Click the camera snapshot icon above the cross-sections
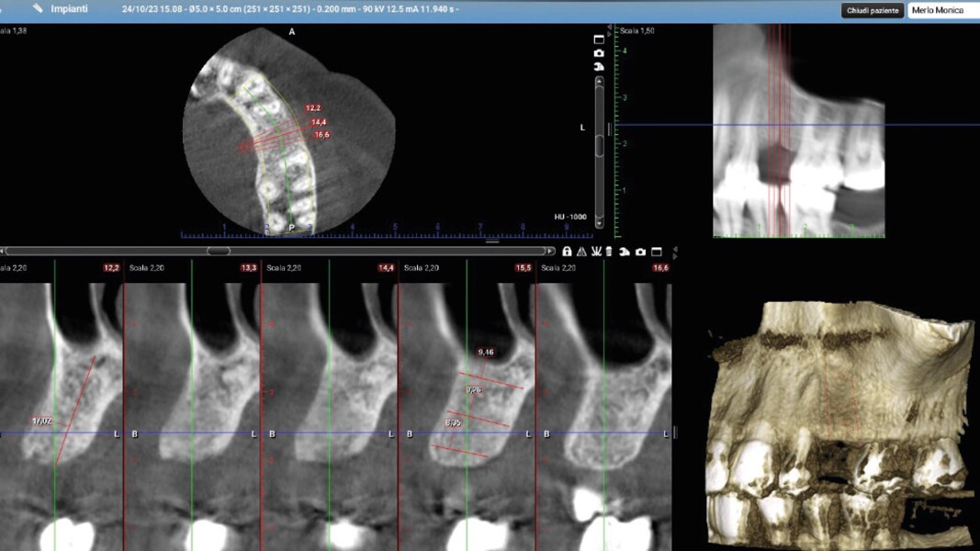The width and height of the screenshot is (980, 551). (x=640, y=251)
